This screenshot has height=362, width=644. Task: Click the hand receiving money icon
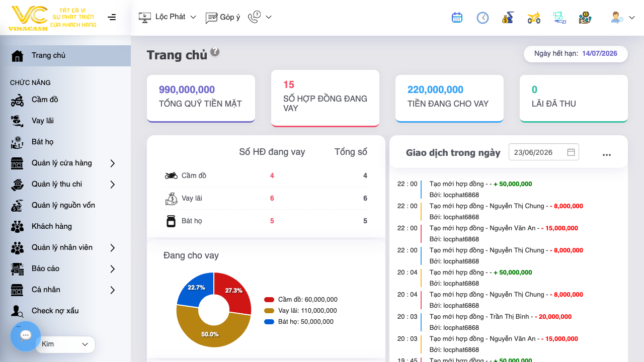pos(559,18)
